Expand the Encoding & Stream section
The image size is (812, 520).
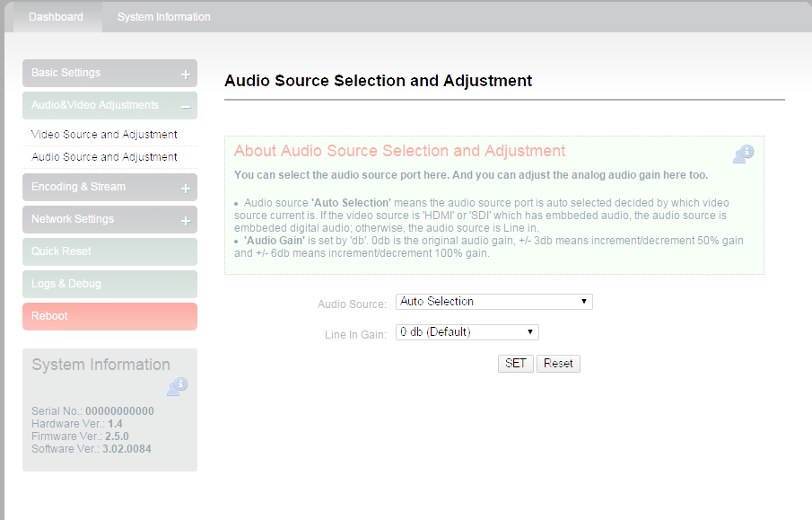(109, 187)
